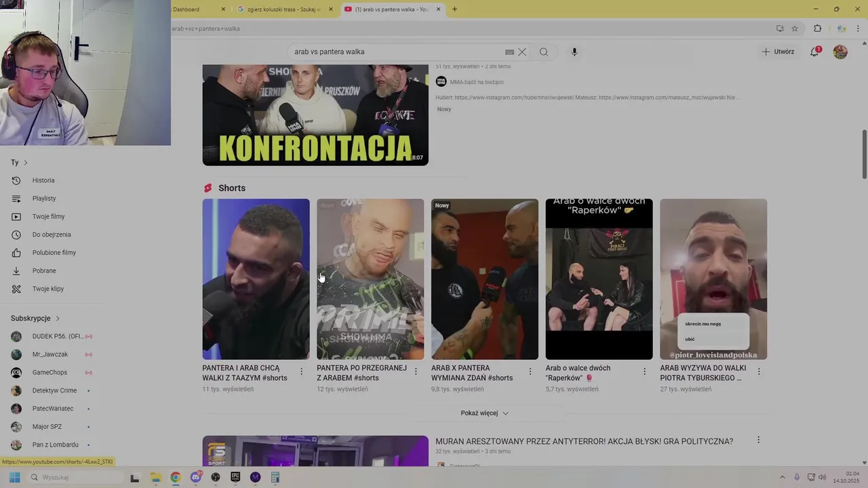868x488 pixels.
Task: Clear the search box with X
Action: point(522,52)
